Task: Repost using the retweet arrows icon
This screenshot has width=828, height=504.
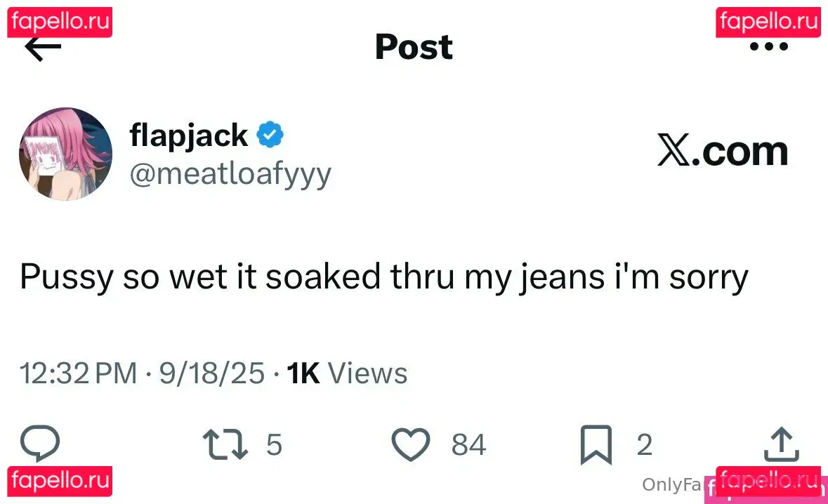Action: click(x=225, y=445)
